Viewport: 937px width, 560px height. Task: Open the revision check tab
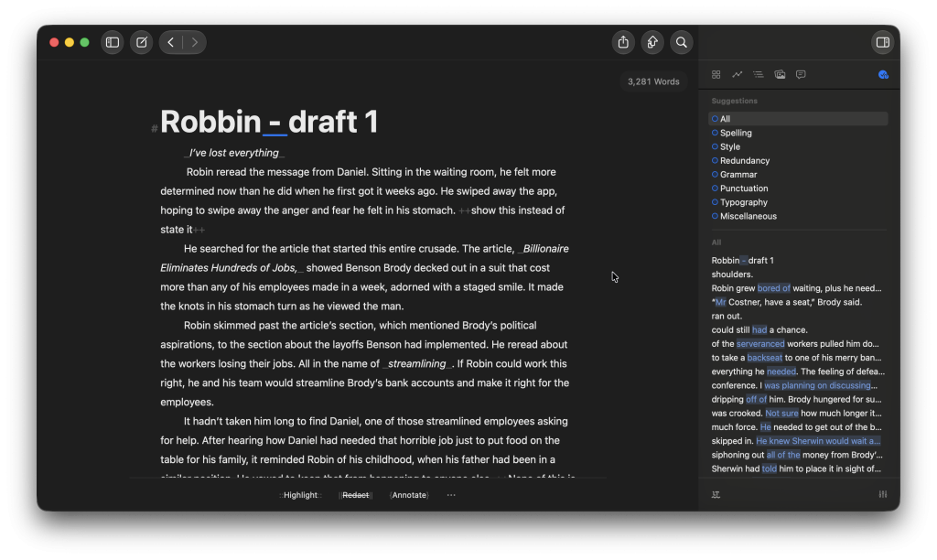883,75
